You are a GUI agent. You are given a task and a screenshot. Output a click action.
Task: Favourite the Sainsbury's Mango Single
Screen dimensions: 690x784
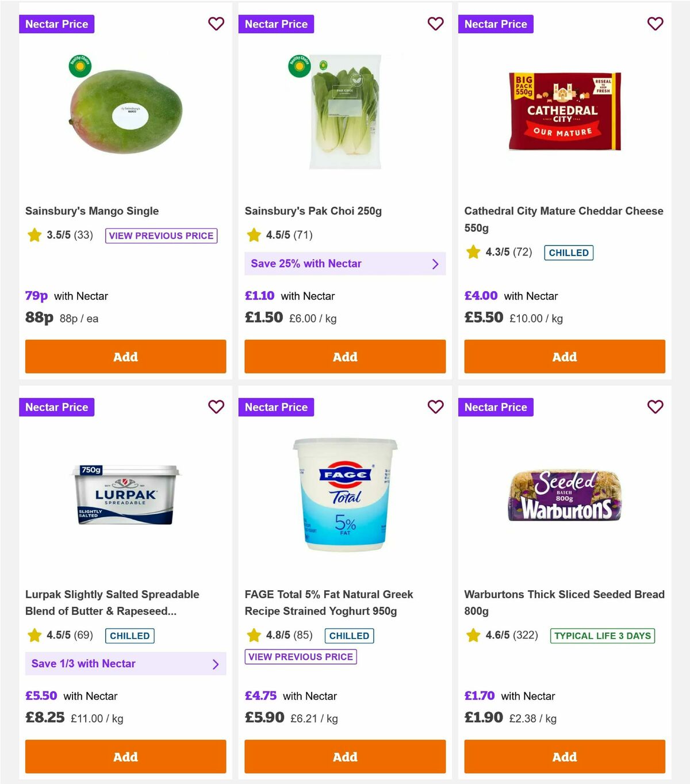216,24
